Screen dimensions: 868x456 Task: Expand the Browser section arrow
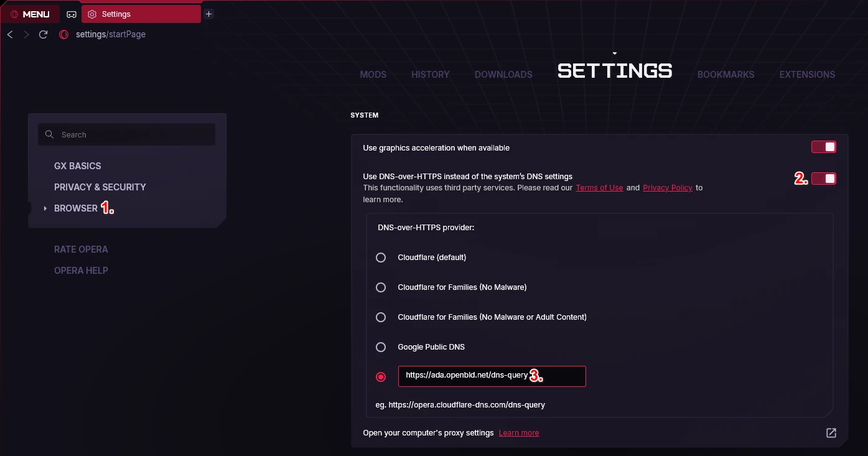[45, 208]
